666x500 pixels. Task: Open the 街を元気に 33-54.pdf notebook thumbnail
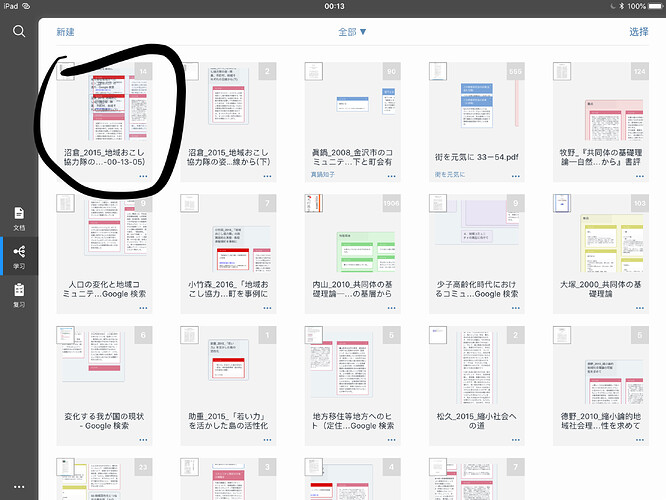coord(477,102)
